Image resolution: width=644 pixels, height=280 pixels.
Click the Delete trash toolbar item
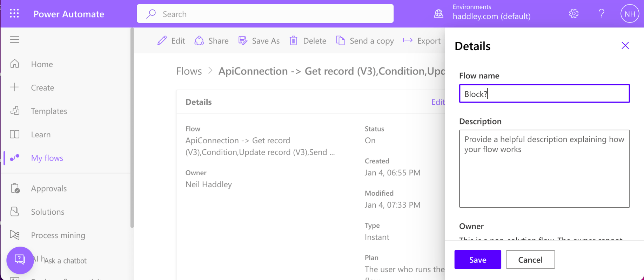[x=308, y=41]
